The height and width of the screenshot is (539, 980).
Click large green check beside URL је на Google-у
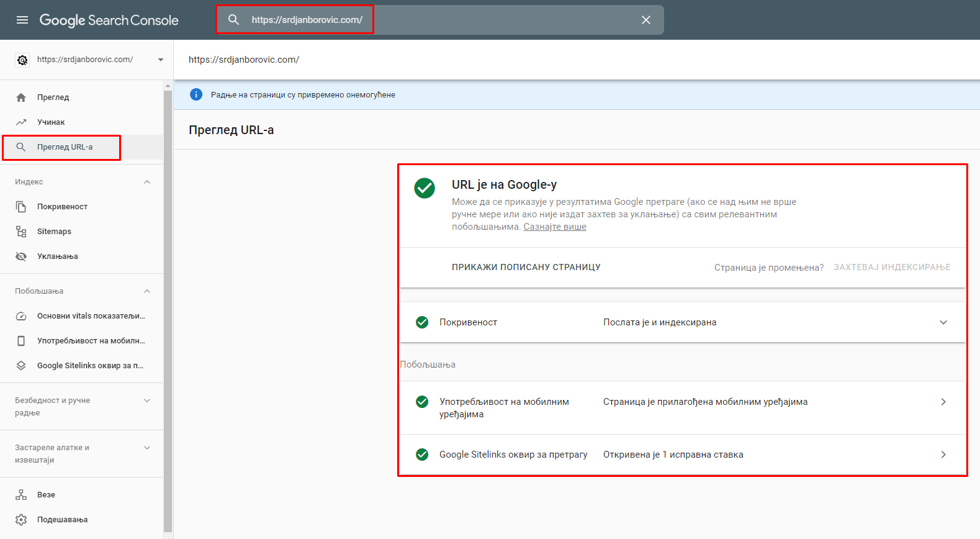tap(425, 188)
